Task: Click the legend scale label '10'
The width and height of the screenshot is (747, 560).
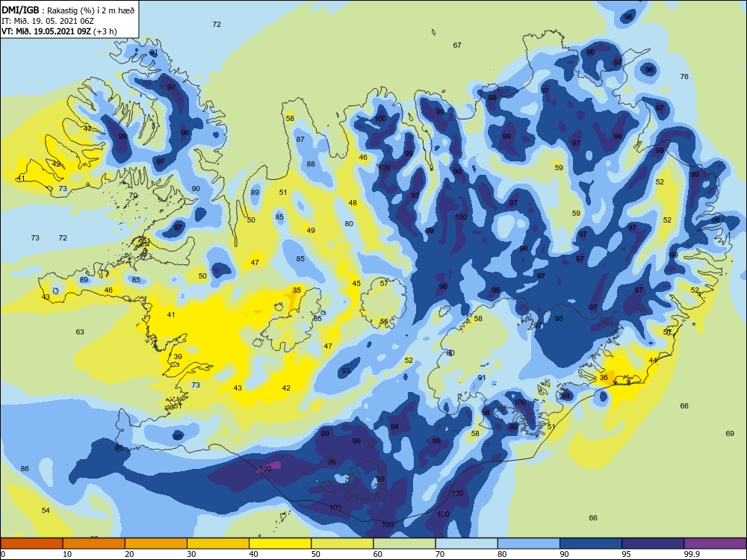Action: point(67,554)
